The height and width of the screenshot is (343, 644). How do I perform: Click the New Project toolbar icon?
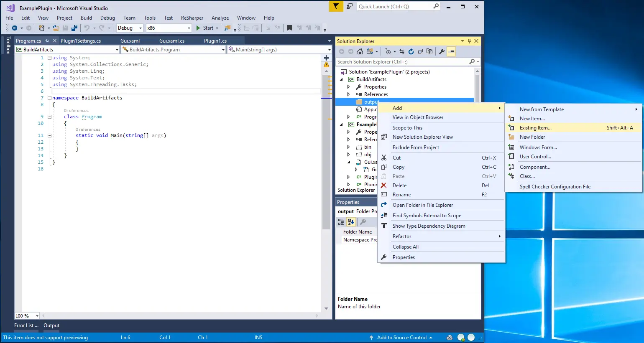click(x=41, y=28)
